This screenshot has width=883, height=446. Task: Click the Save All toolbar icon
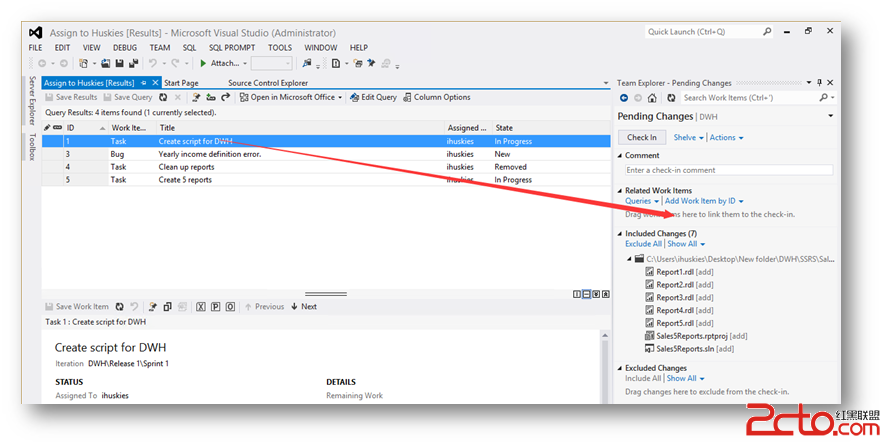[133, 64]
